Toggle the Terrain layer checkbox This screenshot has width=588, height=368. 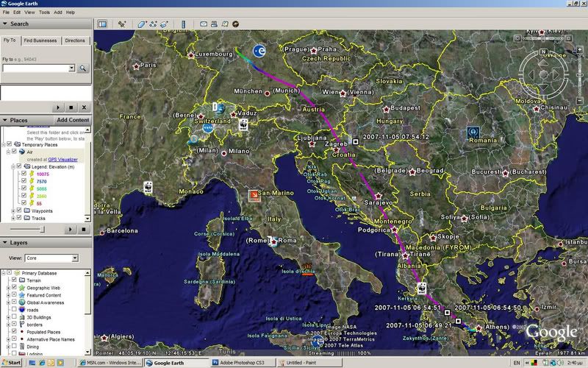click(14, 280)
